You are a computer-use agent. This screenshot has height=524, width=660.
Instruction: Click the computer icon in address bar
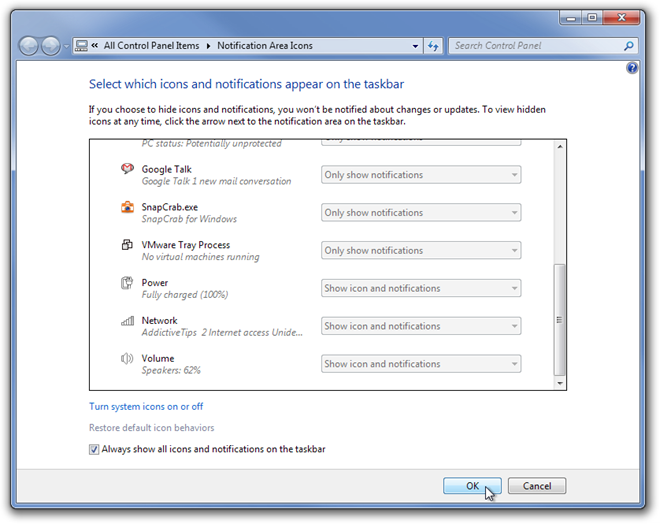(81, 46)
